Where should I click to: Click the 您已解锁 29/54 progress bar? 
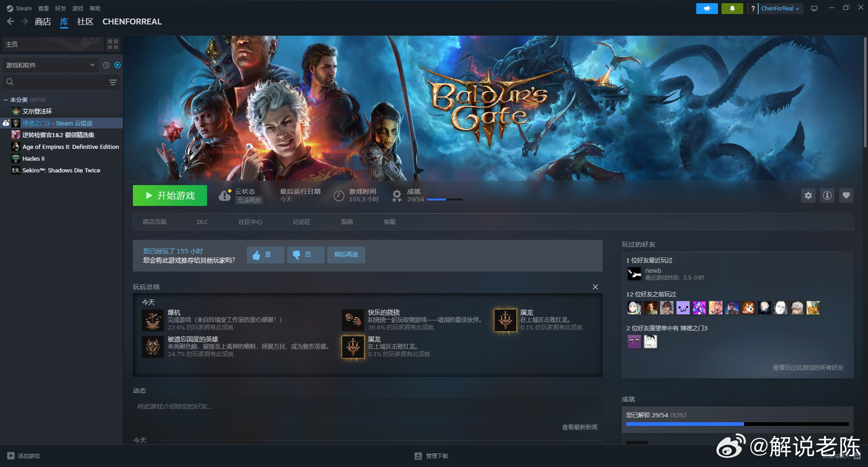tap(737, 424)
